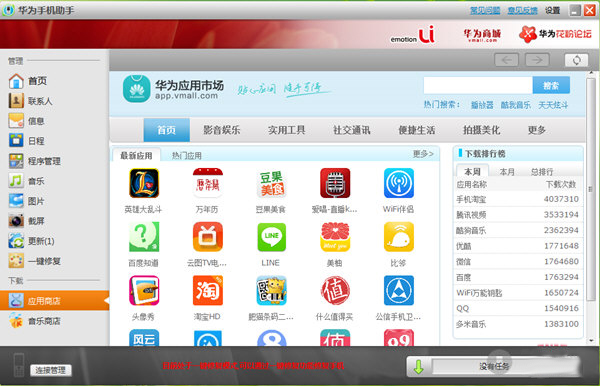Click the 比邻 app icon
Viewport: 600px width, 386px height.
click(399, 237)
